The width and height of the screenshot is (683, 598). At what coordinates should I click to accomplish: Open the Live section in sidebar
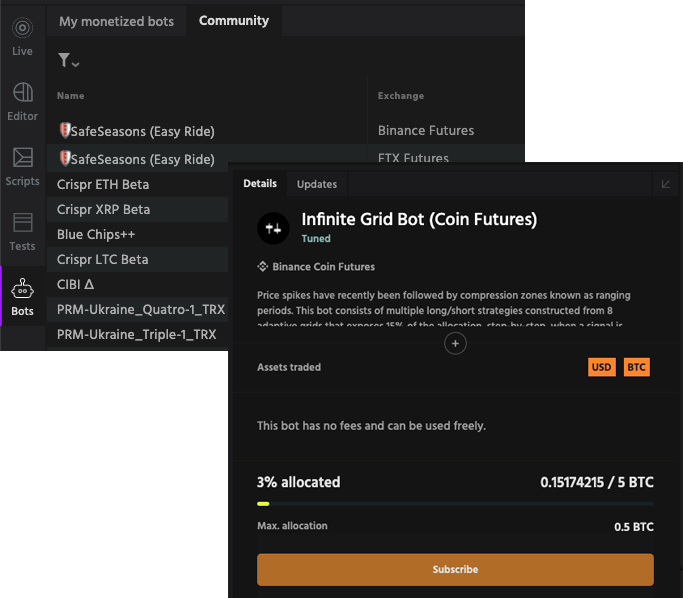[x=22, y=37]
